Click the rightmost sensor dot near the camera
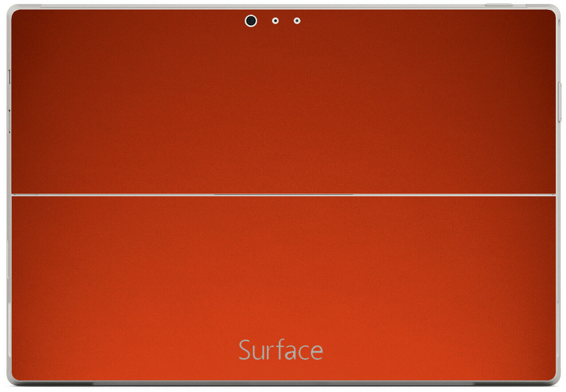 tap(297, 21)
